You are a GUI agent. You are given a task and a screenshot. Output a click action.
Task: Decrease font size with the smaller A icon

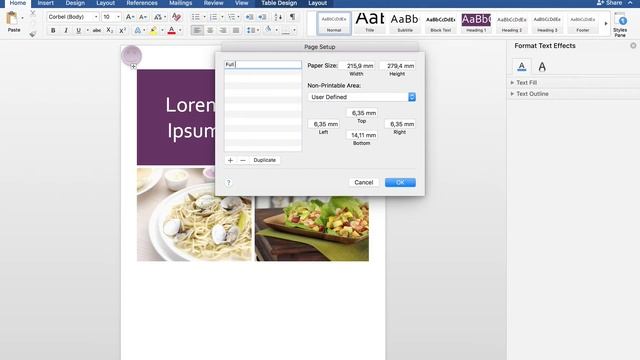[143, 17]
